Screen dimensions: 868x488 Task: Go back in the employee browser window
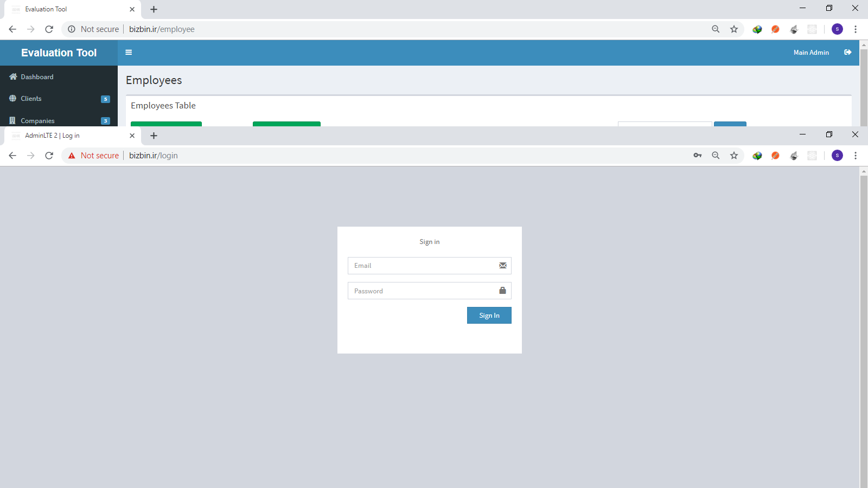point(12,29)
